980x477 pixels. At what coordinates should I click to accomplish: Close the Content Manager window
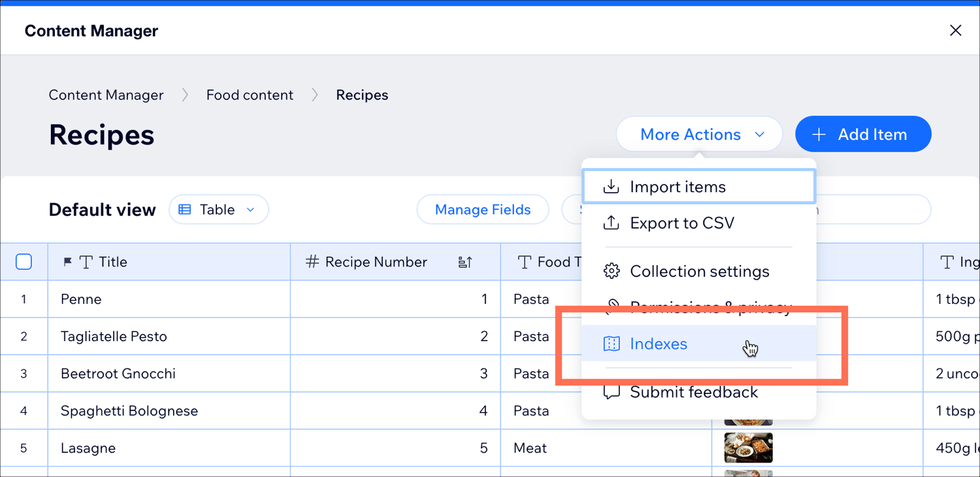click(955, 31)
